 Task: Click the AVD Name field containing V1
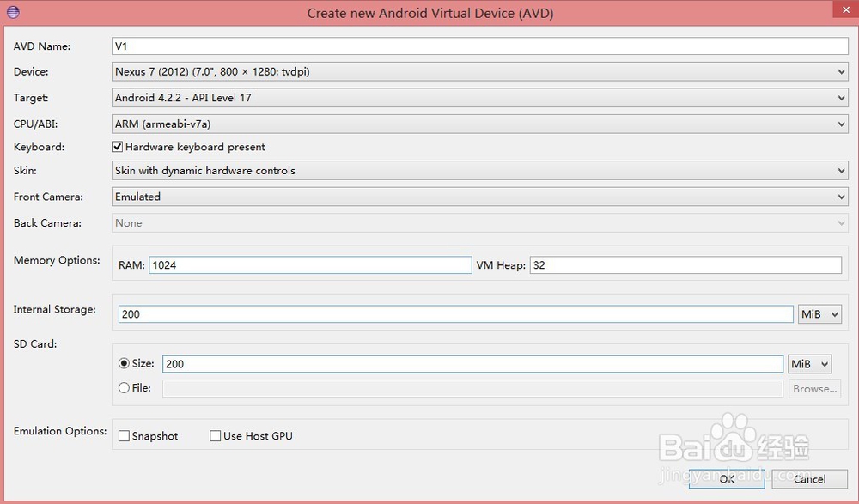[480, 46]
